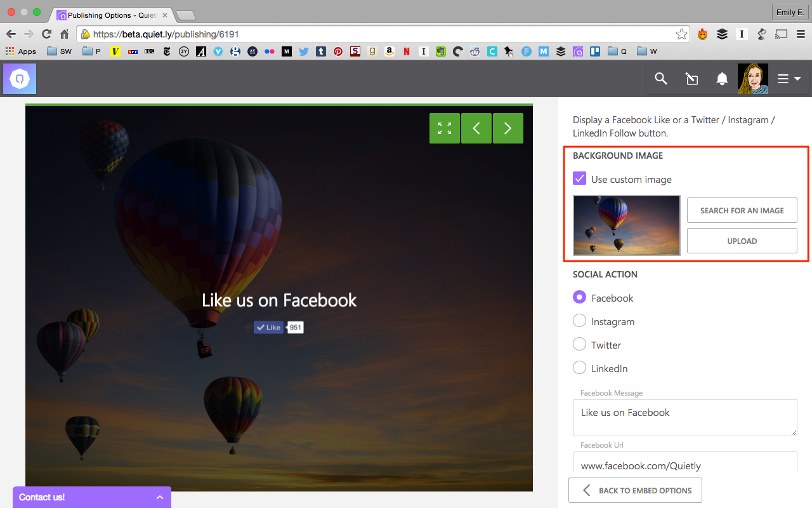
Task: Open the BBC bookmark
Action: [x=150, y=51]
